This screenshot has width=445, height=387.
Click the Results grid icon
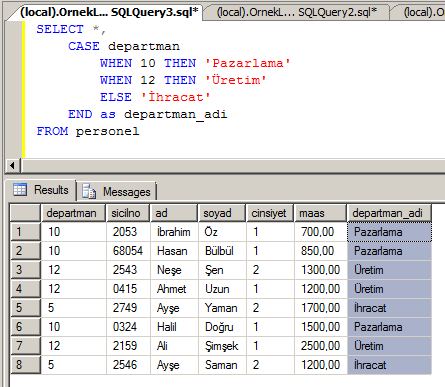pos(20,190)
